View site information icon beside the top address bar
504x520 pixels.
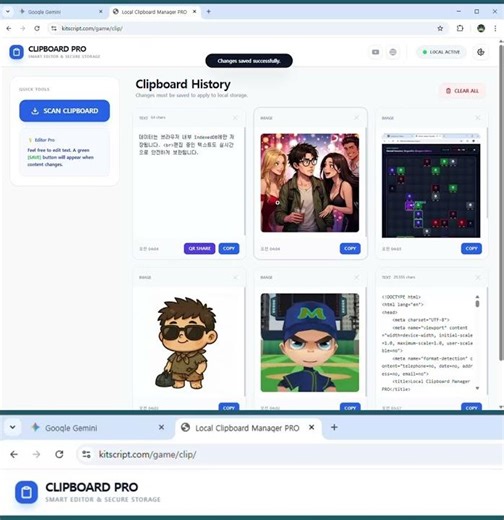[54, 29]
